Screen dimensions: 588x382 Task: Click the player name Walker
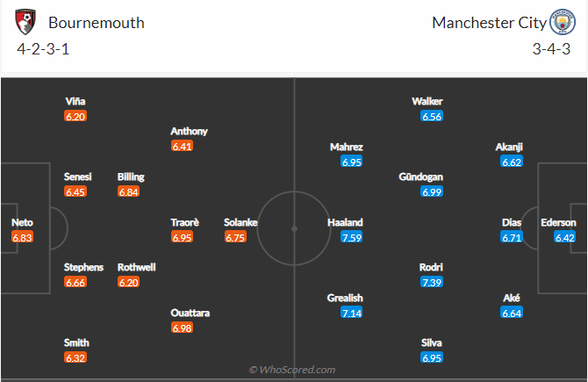[427, 102]
